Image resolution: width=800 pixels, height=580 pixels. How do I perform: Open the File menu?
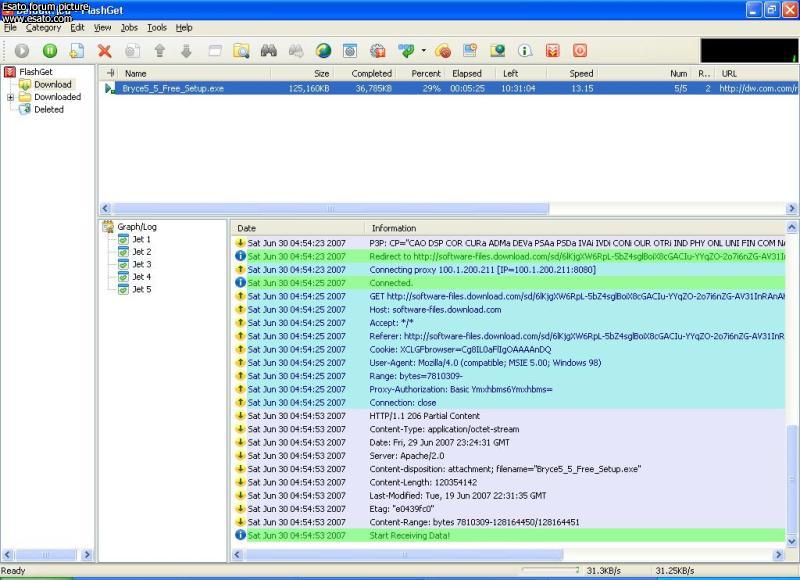pos(10,28)
